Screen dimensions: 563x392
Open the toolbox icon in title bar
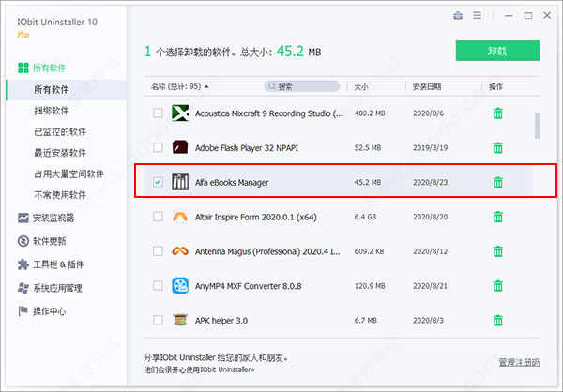[458, 15]
